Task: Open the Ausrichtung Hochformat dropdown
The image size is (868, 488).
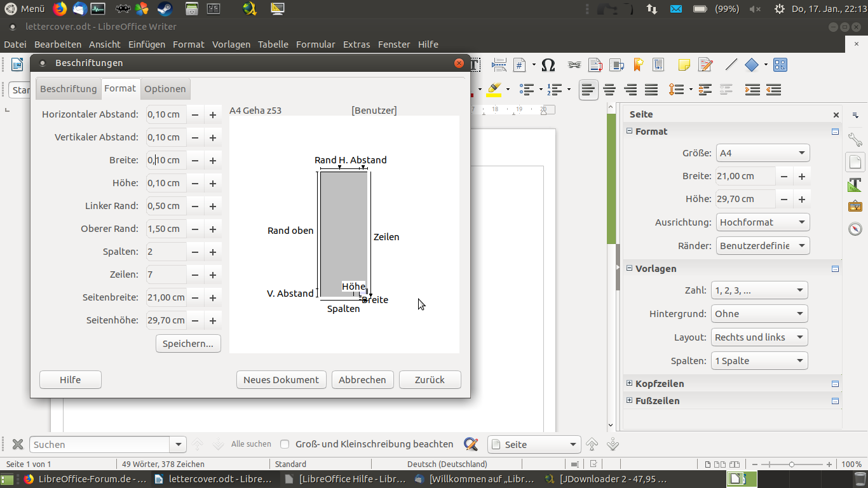Action: tap(763, 222)
